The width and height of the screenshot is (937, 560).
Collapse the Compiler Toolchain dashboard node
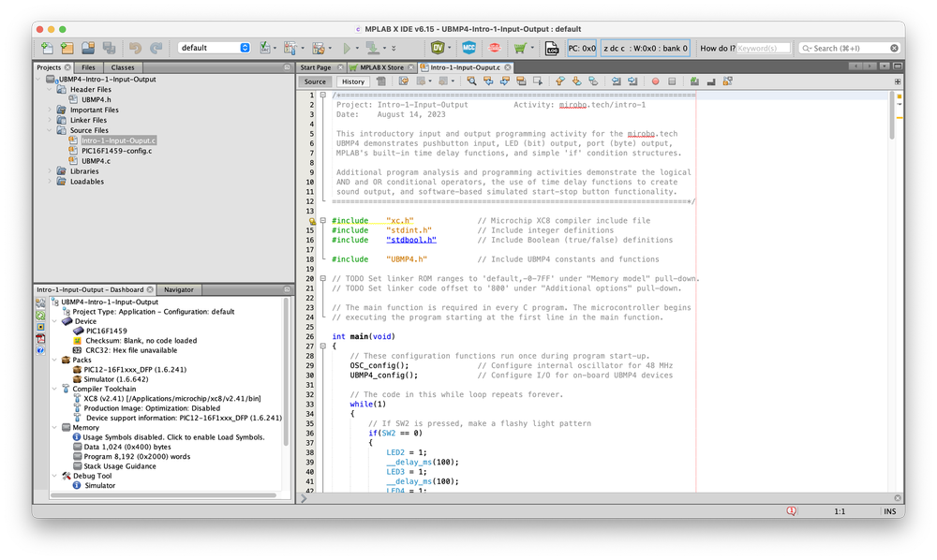click(x=55, y=389)
